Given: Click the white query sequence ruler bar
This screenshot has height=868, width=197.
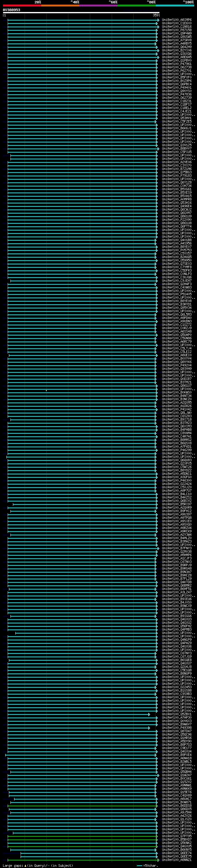Looking at the screenshot, I should (x=81, y=13).
